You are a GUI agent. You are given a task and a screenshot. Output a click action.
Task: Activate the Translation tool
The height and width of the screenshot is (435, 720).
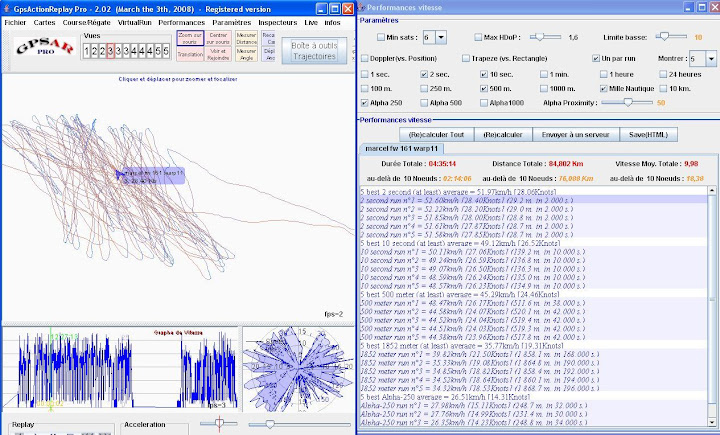[190, 54]
